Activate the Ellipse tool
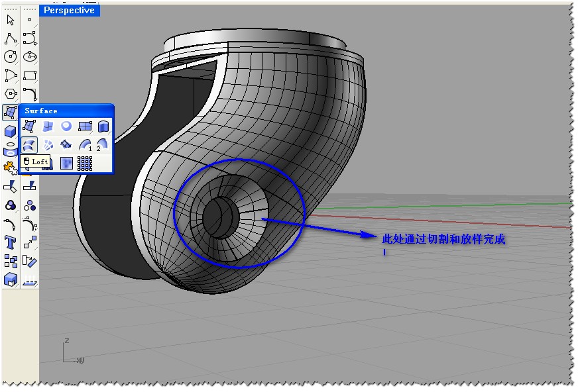 [30, 56]
